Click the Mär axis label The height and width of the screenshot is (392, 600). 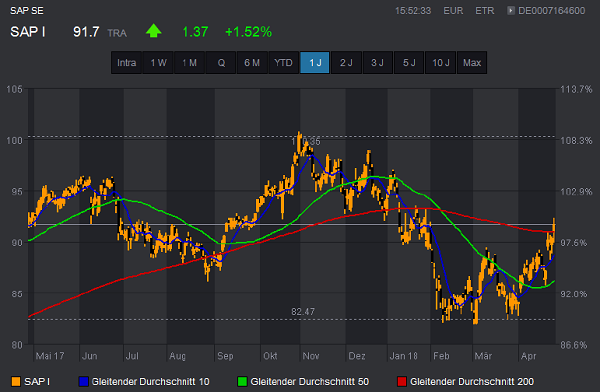(483, 356)
